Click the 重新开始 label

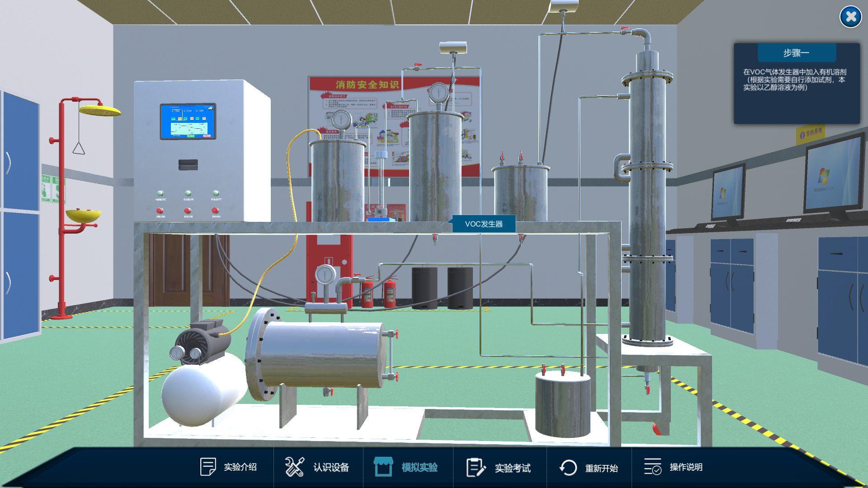pos(601,468)
